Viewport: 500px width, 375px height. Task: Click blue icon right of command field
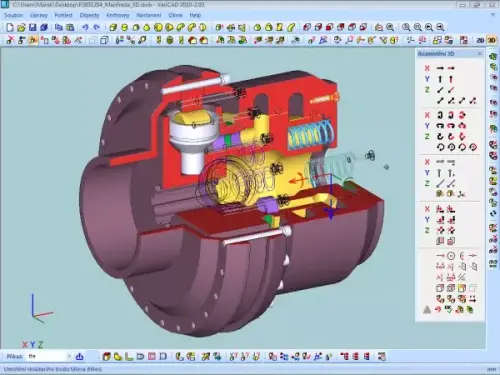[x=79, y=356]
